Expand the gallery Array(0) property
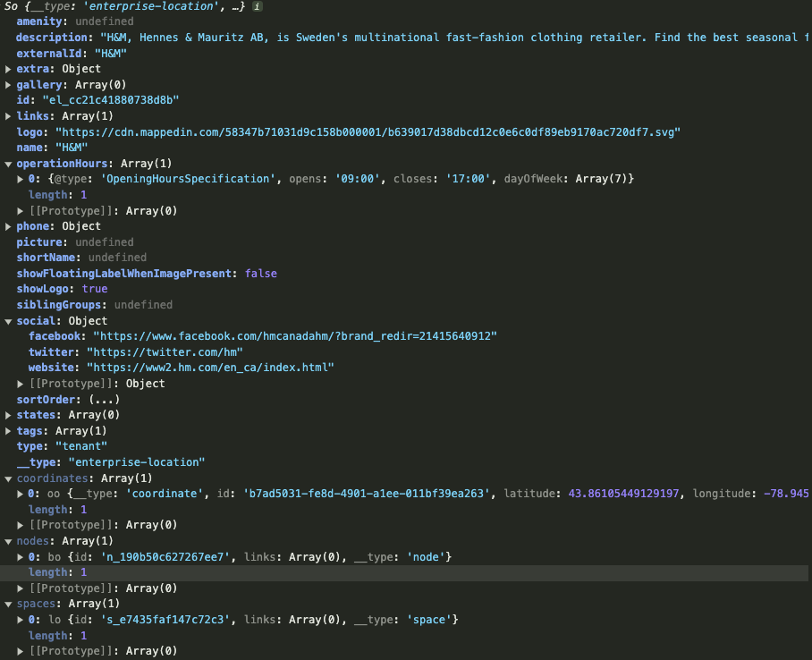This screenshot has width=812, height=660. point(9,85)
